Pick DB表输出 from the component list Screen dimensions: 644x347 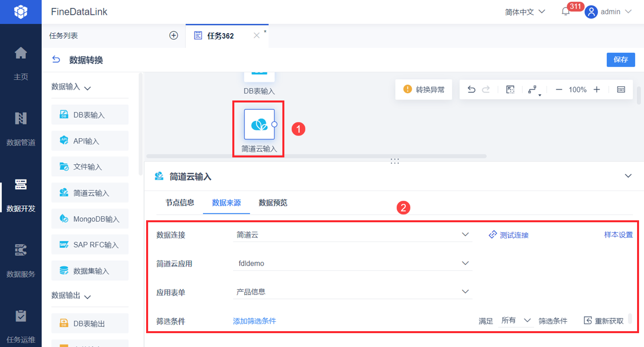90,323
